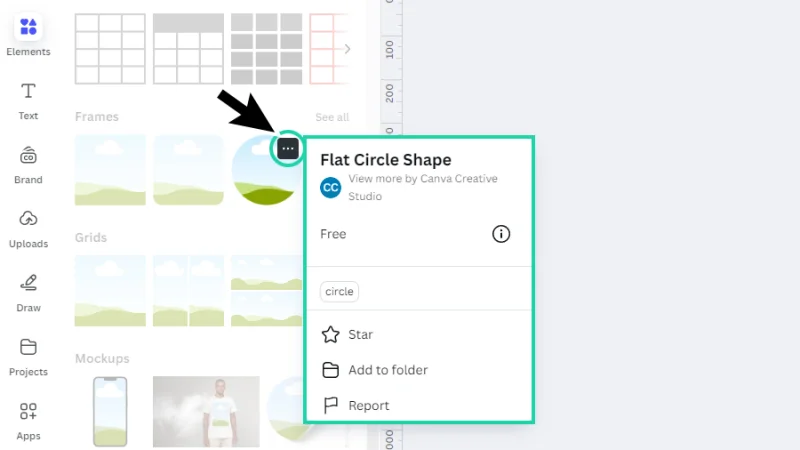
Task: Select the first grid layout thumbnail
Action: click(x=110, y=290)
